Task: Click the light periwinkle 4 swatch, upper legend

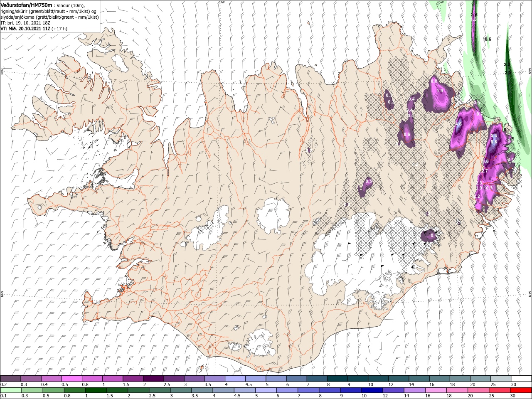Action: [235, 379]
